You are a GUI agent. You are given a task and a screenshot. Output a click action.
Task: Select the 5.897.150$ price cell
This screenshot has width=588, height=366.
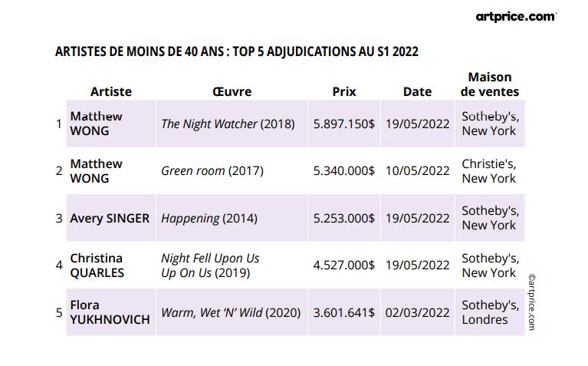click(x=343, y=124)
